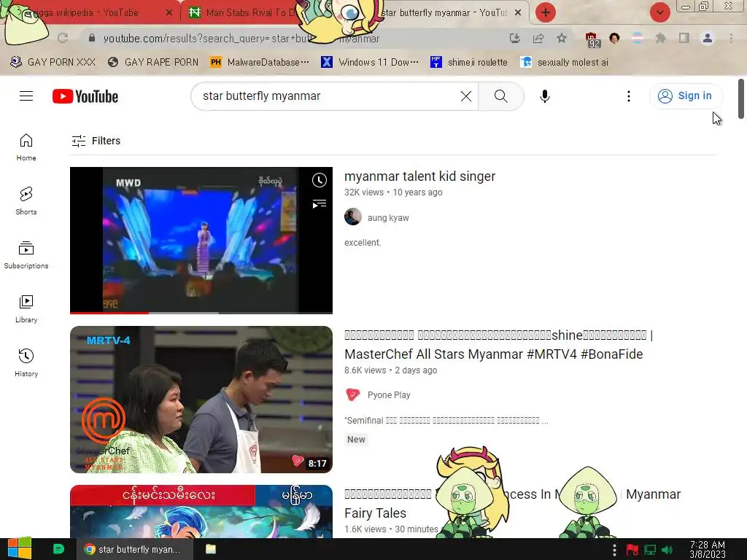Sign in to YouTube
Screen dimensions: 747x560
click(686, 96)
